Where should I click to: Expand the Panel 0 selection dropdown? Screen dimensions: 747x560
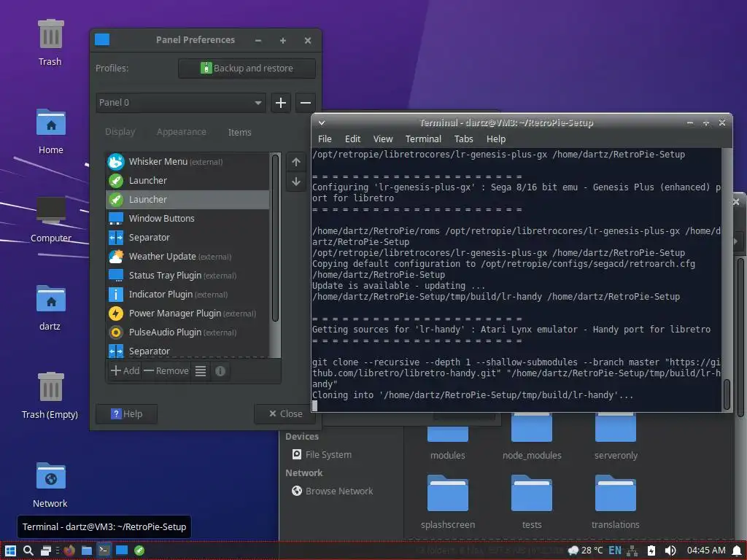181,102
